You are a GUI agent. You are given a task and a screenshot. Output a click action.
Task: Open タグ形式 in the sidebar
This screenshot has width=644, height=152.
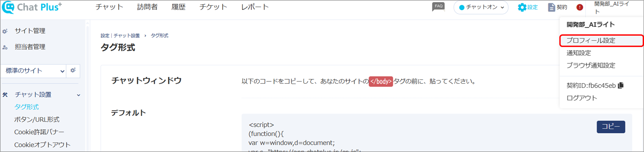pos(26,107)
